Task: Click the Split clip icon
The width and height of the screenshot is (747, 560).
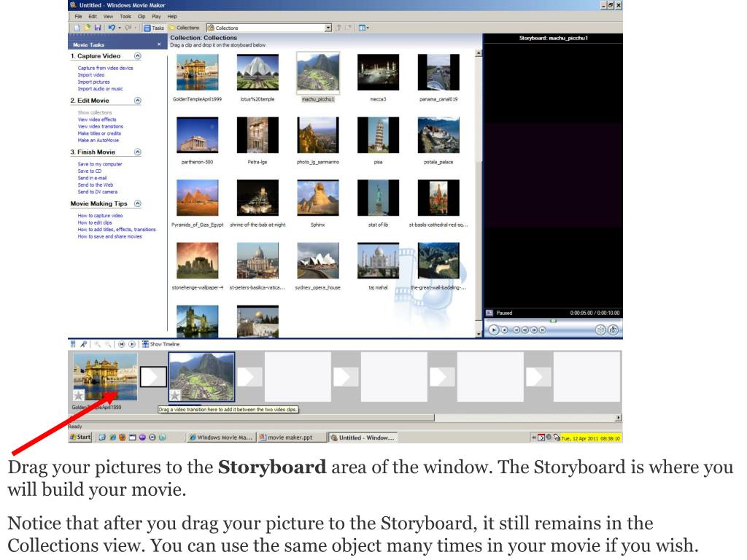Action: coord(601,330)
